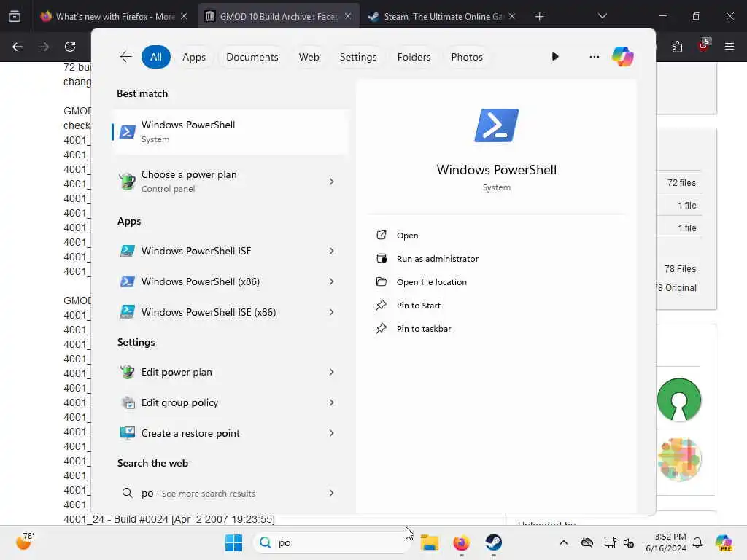
Task: Click the Windows PowerShell ISE (x86) icon
Action: (127, 312)
